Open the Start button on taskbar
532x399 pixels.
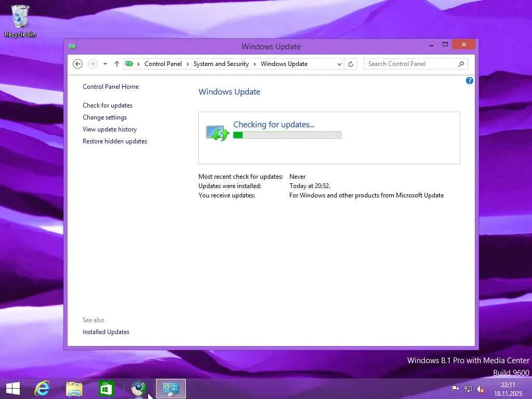(13, 389)
